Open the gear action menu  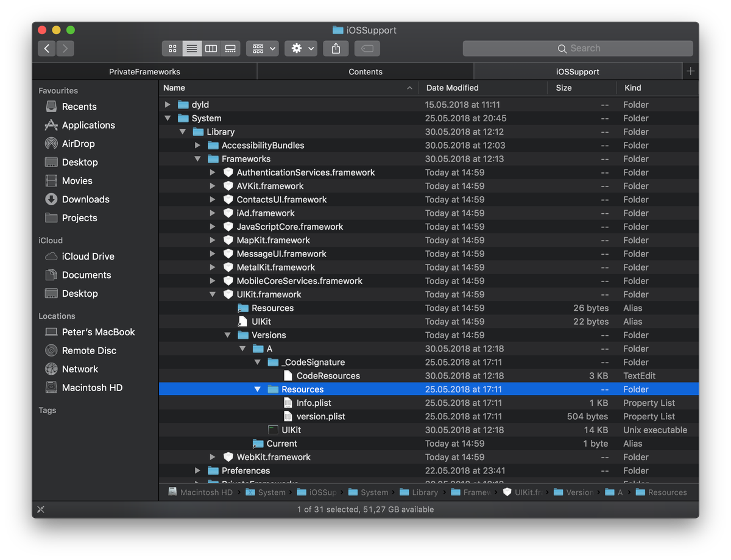click(x=301, y=48)
